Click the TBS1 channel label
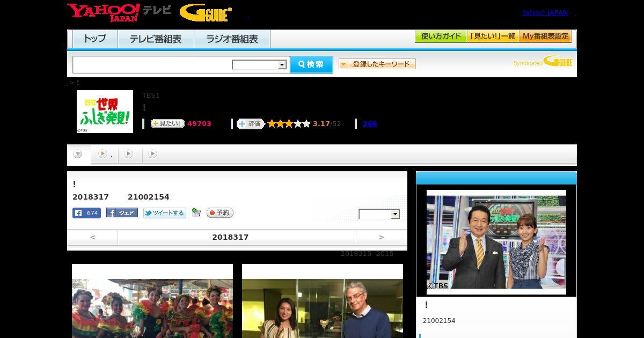The height and width of the screenshot is (338, 644). (x=151, y=95)
